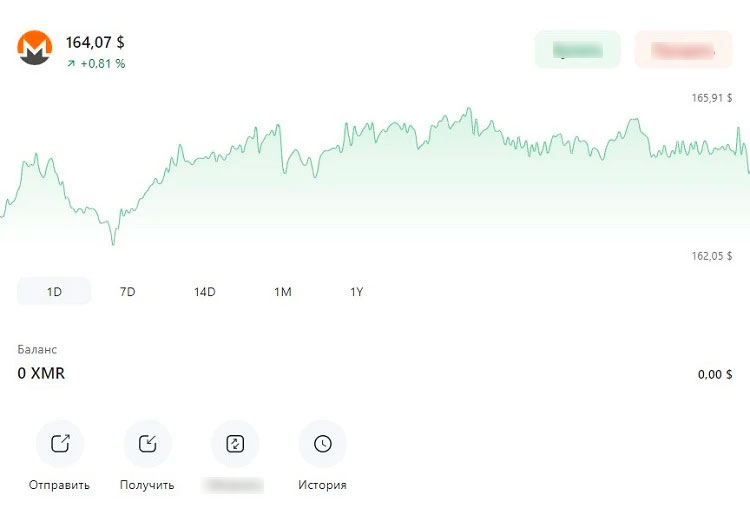Click the Получить label
750x515 pixels.
point(148,485)
